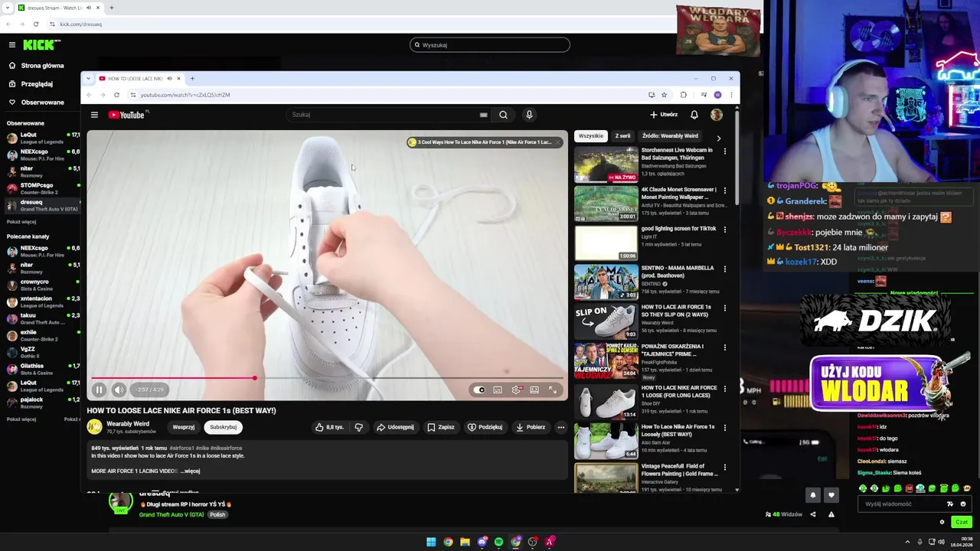Open the video player settings gear
The width and height of the screenshot is (980, 551).
tap(516, 390)
